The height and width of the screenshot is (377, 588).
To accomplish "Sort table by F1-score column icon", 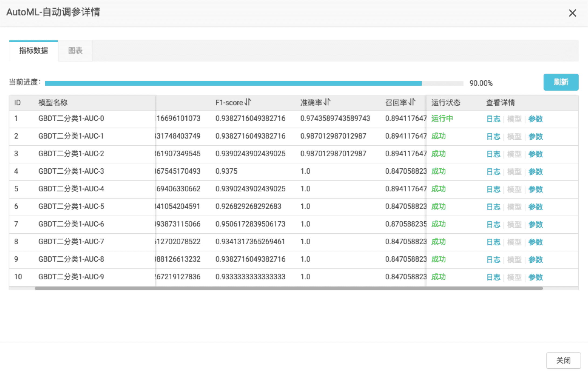I will click(x=248, y=102).
